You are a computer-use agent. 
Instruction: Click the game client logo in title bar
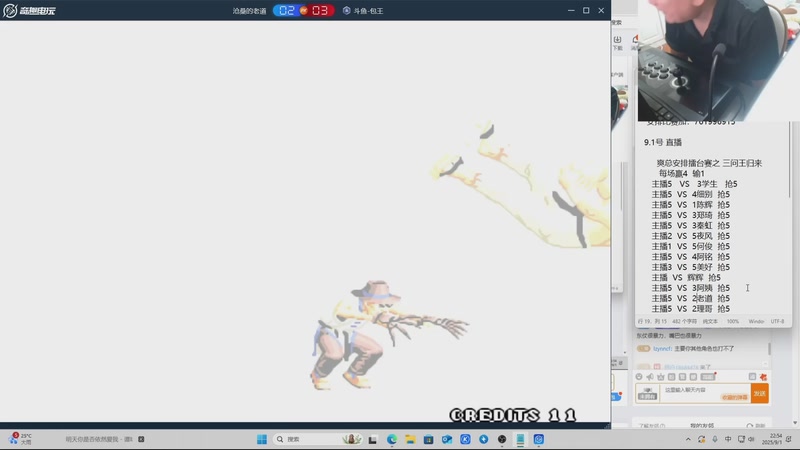pyautogui.click(x=29, y=10)
